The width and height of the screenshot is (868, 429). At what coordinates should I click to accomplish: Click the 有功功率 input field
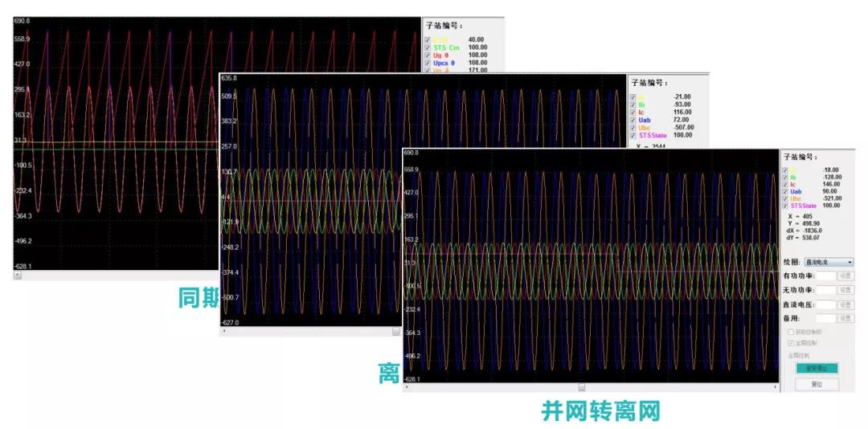[825, 276]
